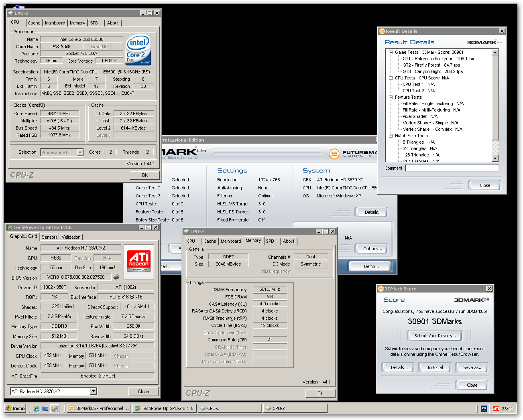Open SPD tab in lower CPU-Z window
523x420 pixels.
pyautogui.click(x=270, y=241)
